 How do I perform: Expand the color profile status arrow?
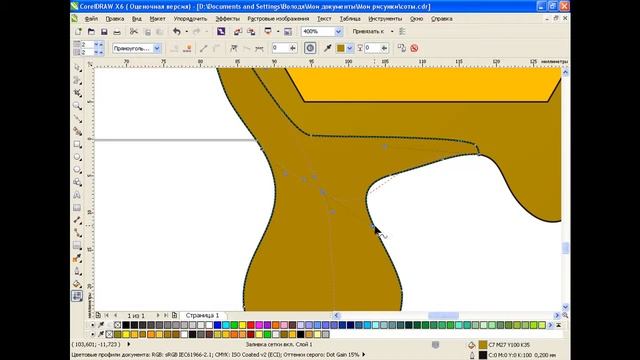click(x=363, y=354)
